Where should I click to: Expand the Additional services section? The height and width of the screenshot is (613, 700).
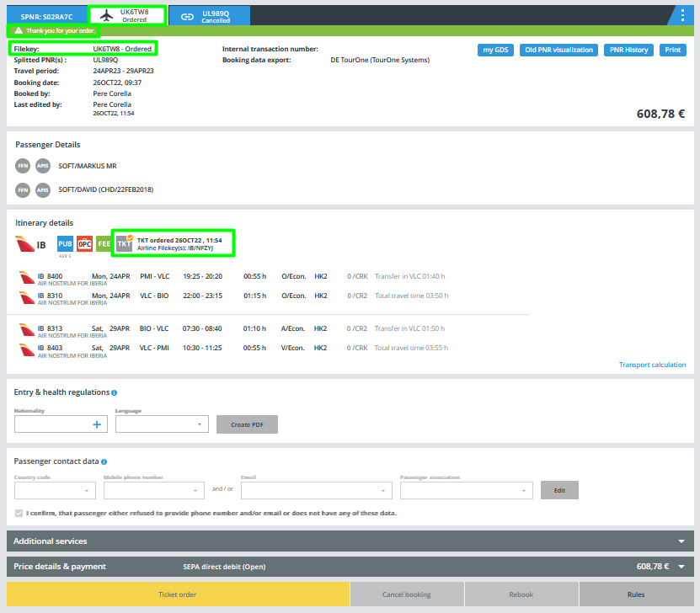coord(350,541)
